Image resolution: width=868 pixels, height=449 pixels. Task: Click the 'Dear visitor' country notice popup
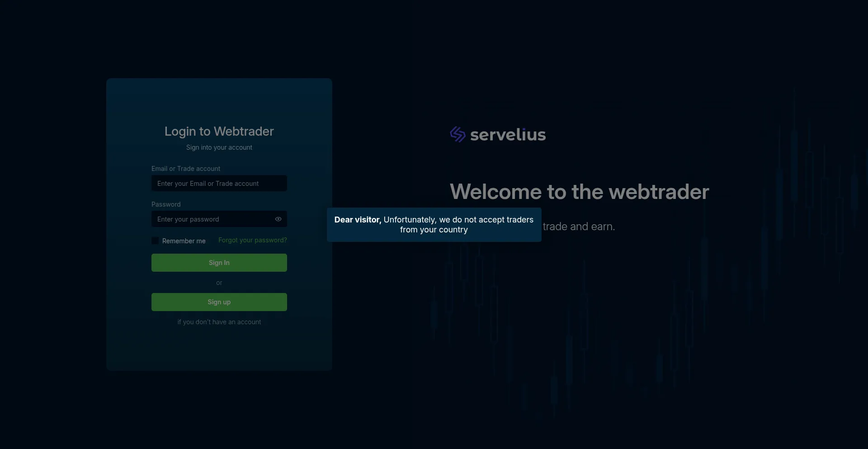434,225
